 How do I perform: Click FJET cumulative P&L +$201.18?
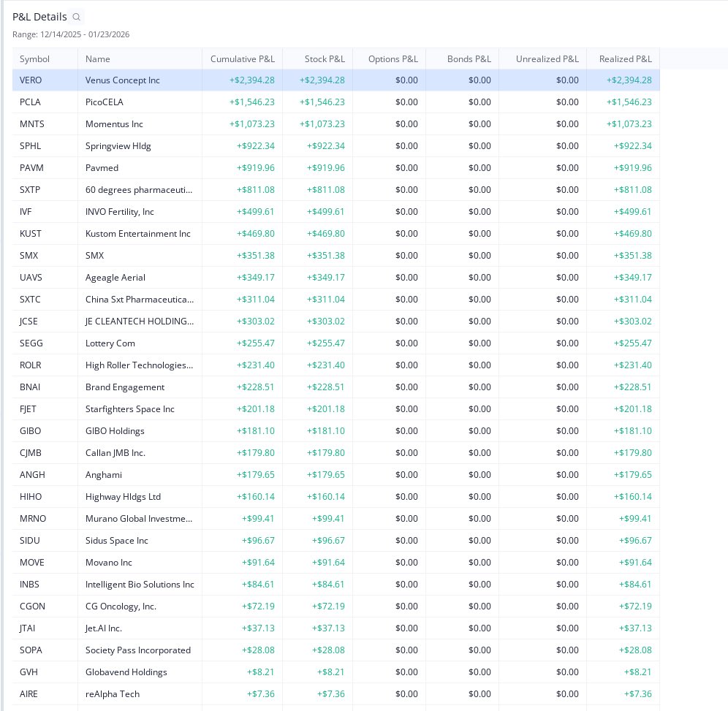pyautogui.click(x=255, y=409)
